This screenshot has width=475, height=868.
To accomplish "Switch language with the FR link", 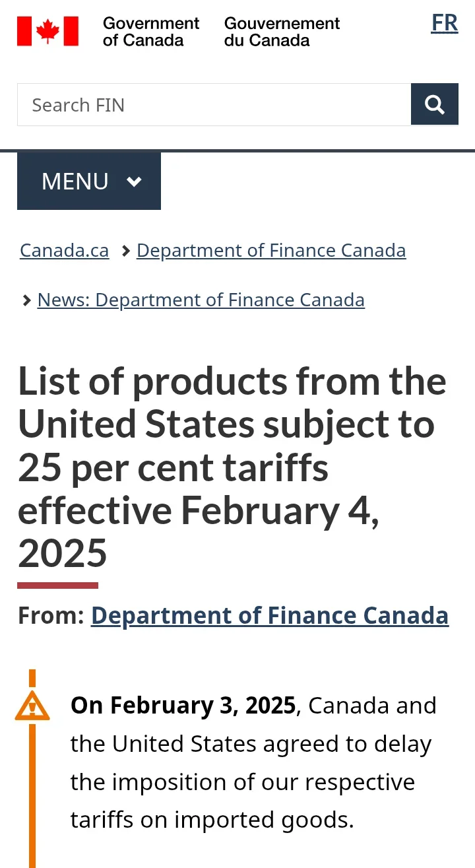I will [444, 23].
